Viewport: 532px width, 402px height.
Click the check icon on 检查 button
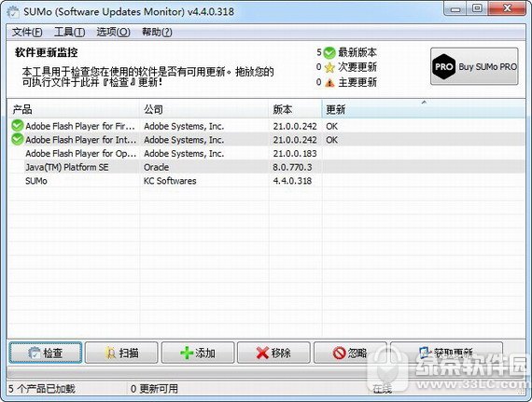(34, 353)
